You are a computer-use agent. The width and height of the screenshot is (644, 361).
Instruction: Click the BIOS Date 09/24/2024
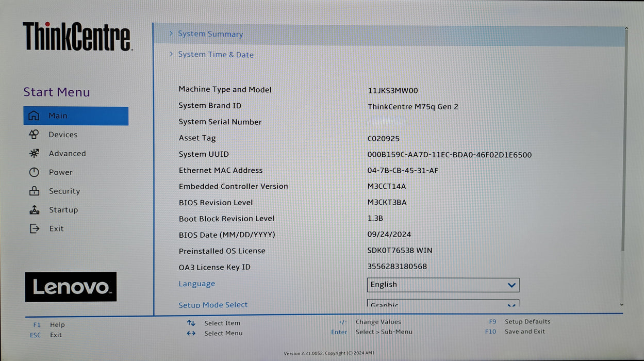389,235
